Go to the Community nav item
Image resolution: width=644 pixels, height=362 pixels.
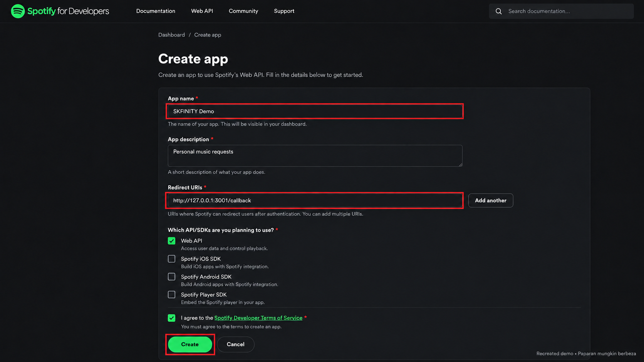(243, 11)
